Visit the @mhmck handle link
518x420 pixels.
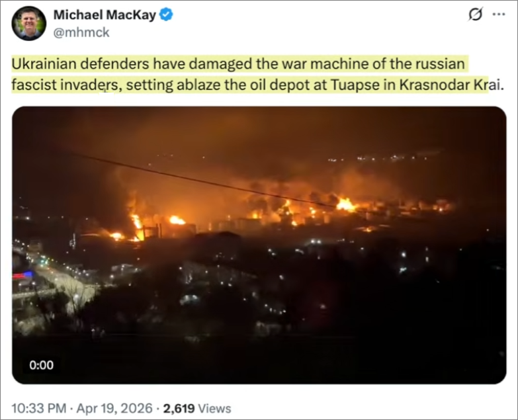coord(81,32)
